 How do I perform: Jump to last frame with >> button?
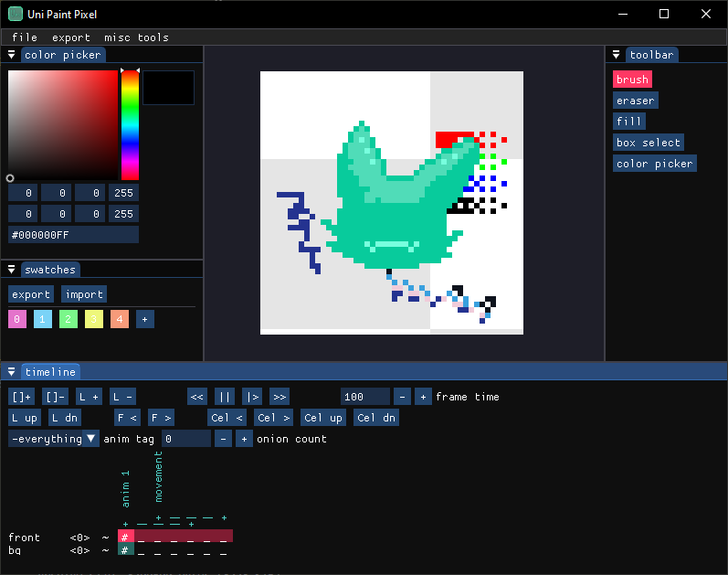coord(280,397)
